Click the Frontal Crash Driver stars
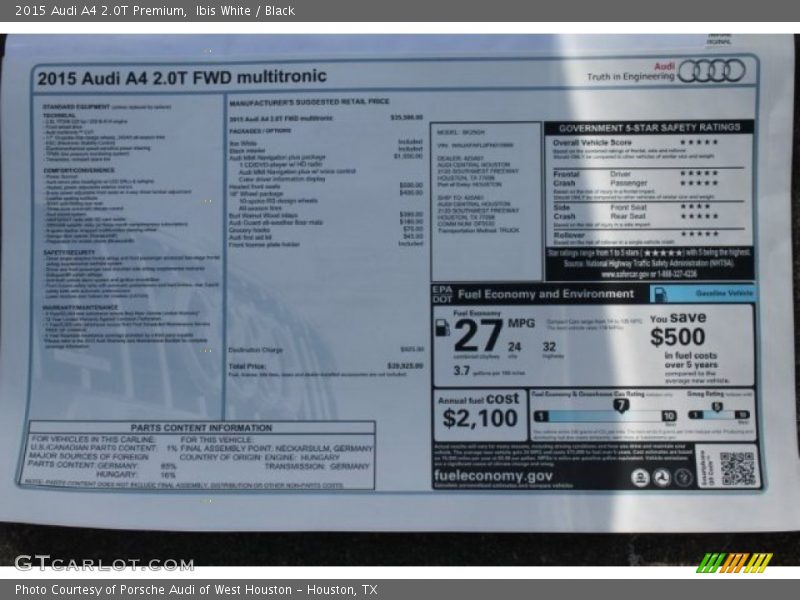 [x=699, y=173]
